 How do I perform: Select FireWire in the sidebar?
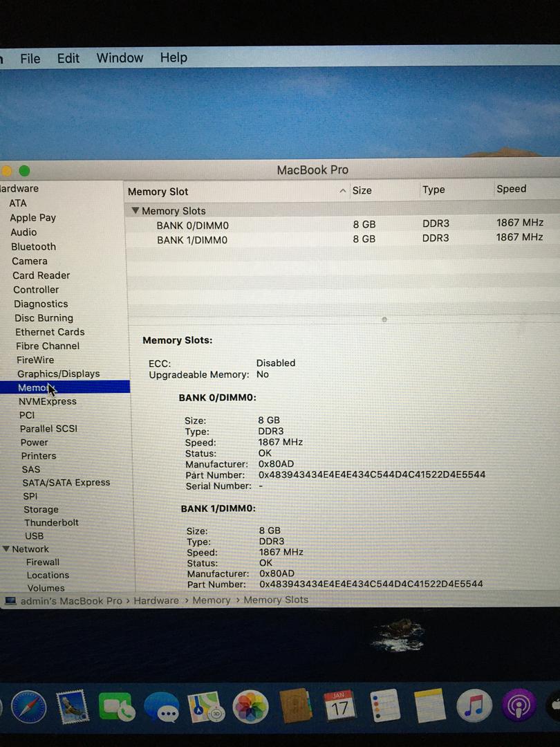[x=35, y=360]
